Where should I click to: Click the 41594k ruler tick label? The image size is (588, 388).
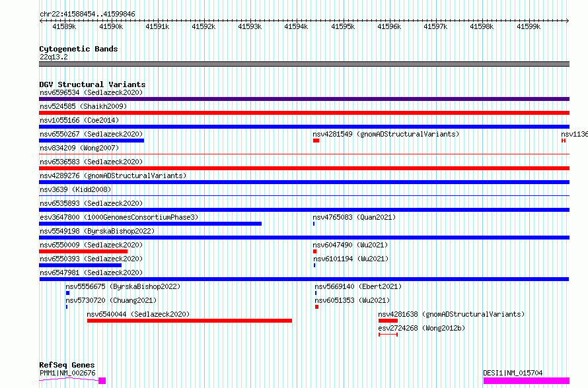(296, 26)
